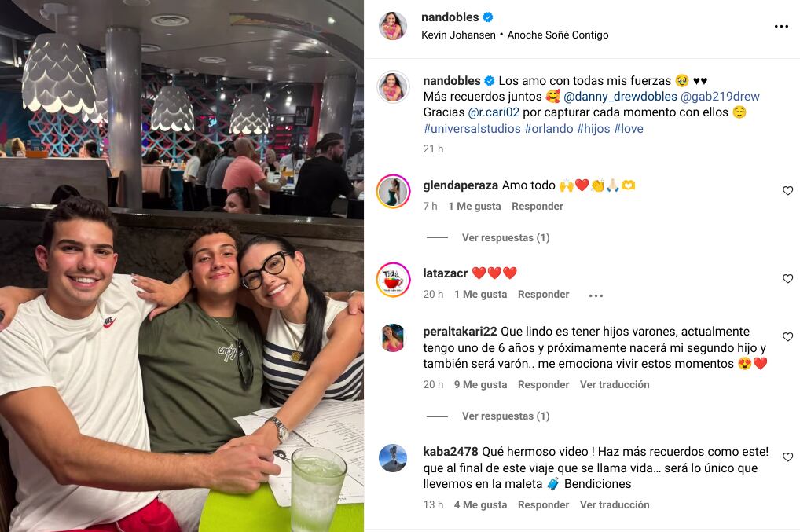Open the #universalstudios hashtag
The image size is (800, 532).
tap(472, 129)
